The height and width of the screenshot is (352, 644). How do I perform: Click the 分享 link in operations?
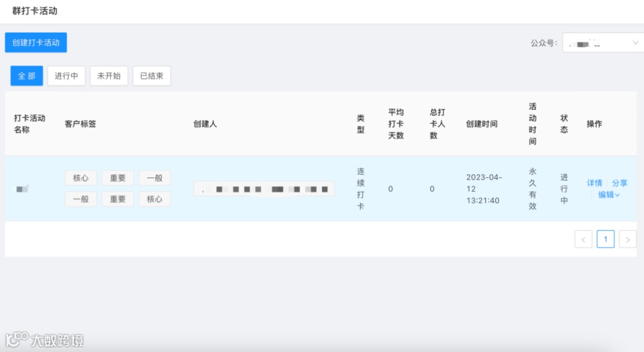point(620,183)
